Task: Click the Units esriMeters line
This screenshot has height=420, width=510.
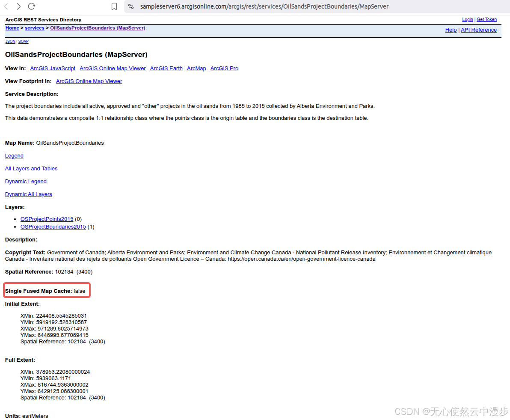Action: pos(27,416)
